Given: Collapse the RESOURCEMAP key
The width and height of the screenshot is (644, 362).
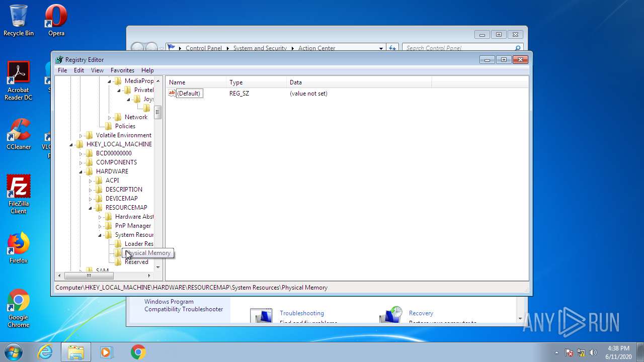Looking at the screenshot, I should (90, 208).
